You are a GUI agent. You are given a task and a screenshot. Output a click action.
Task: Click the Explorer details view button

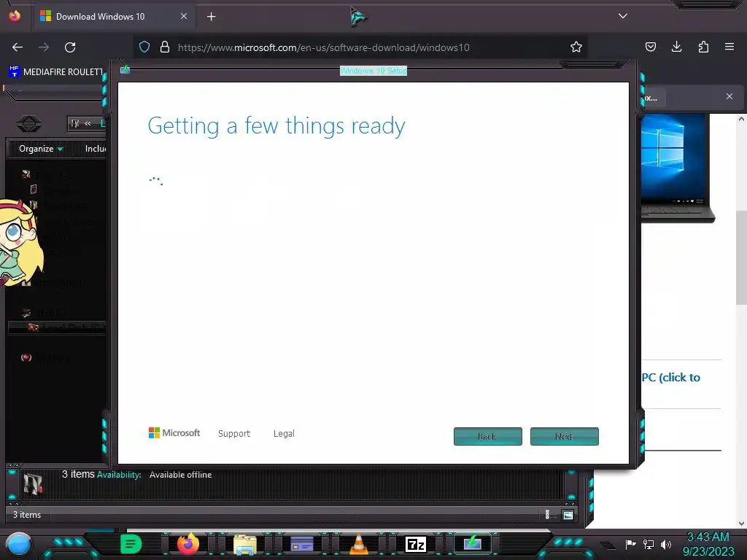tap(547, 515)
